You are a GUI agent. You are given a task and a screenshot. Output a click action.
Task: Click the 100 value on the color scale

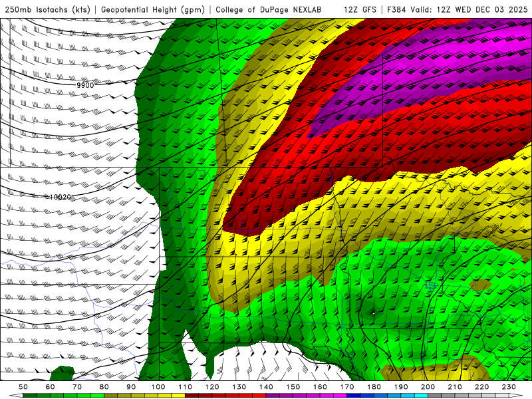tap(158, 387)
